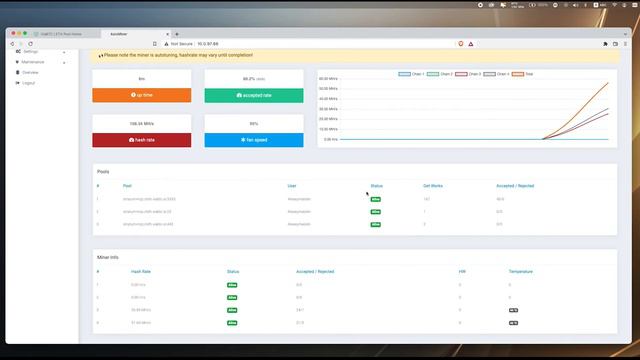Click the first pool URL entry
Viewport: 640px width, 360px height.
149,199
